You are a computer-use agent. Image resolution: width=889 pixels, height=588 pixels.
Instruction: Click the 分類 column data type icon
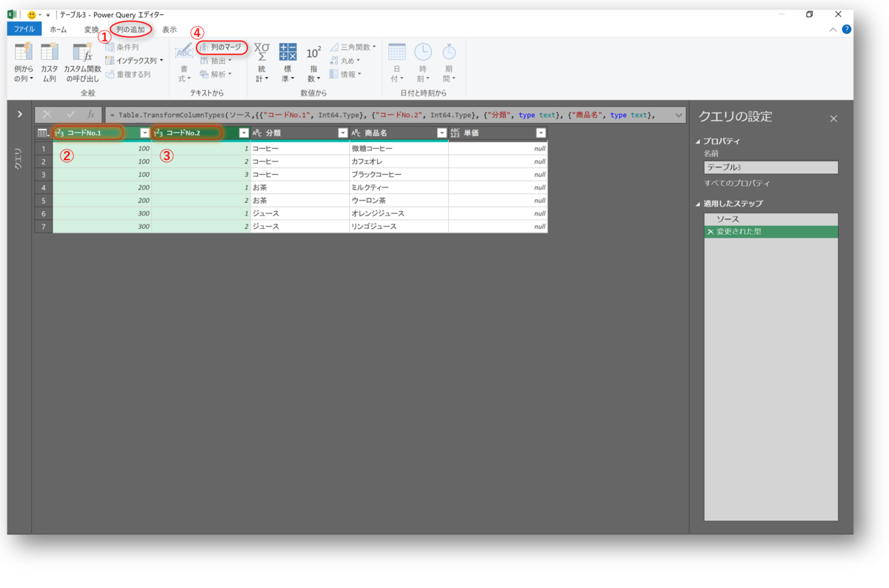click(257, 133)
